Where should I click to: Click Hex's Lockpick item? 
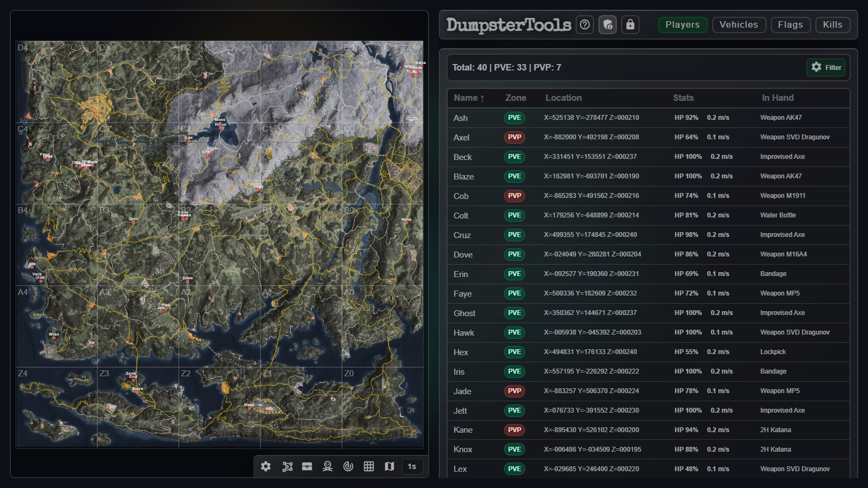(773, 352)
